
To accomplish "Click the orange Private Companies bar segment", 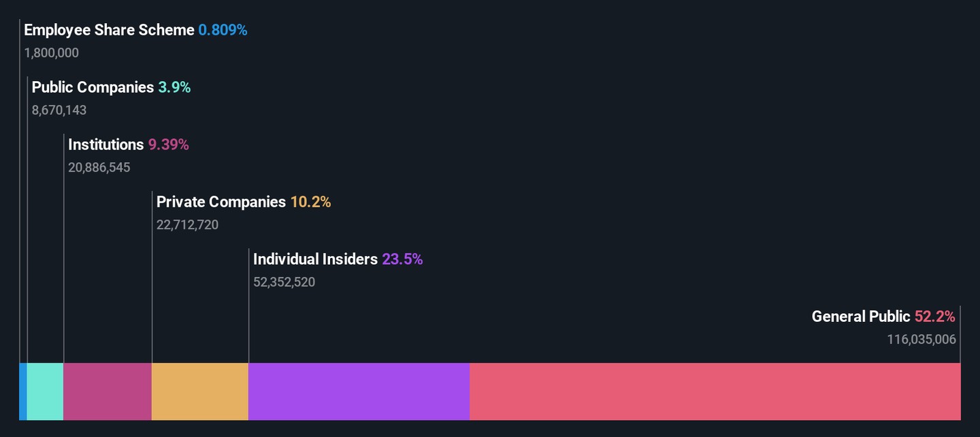I will click(200, 391).
